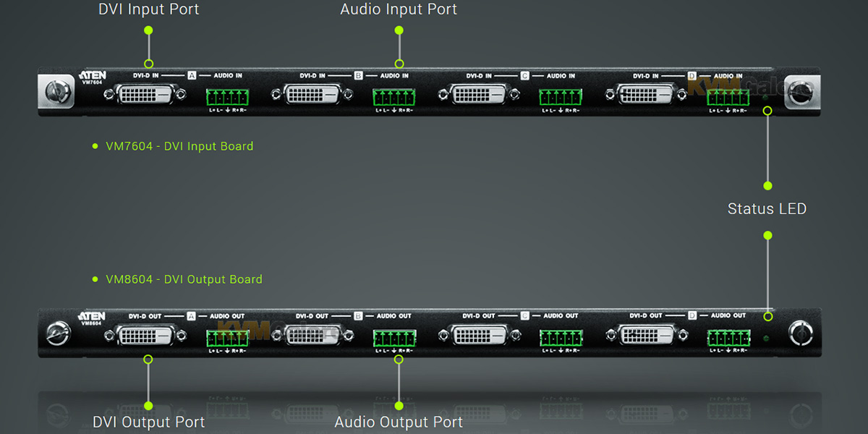Click the DVI Input Port label
The height and width of the screenshot is (434, 868).
tap(148, 9)
